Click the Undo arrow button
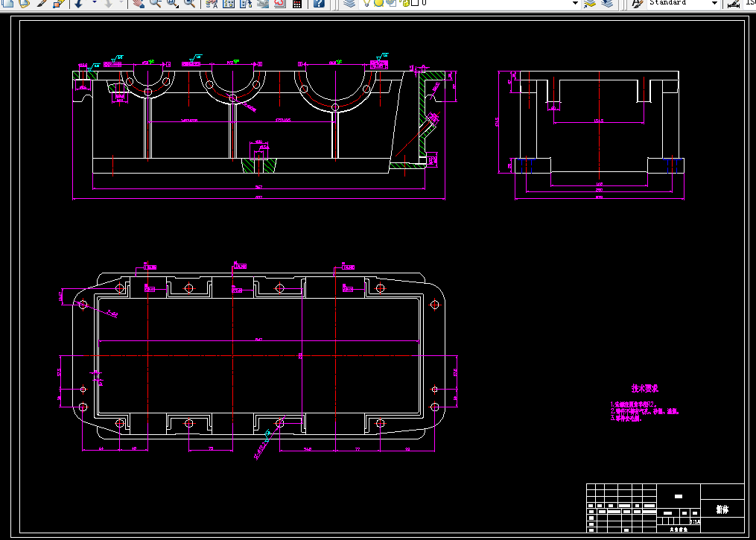This screenshot has height=540, width=756. click(x=79, y=2)
